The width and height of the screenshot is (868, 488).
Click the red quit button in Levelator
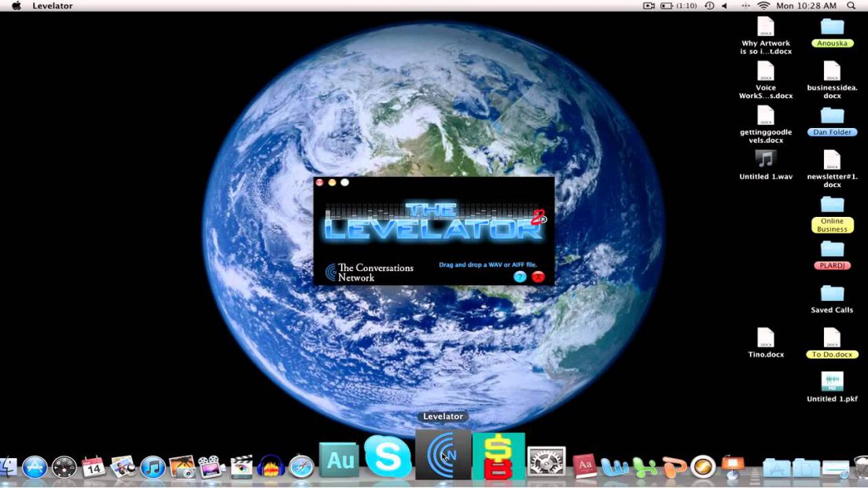click(x=538, y=277)
